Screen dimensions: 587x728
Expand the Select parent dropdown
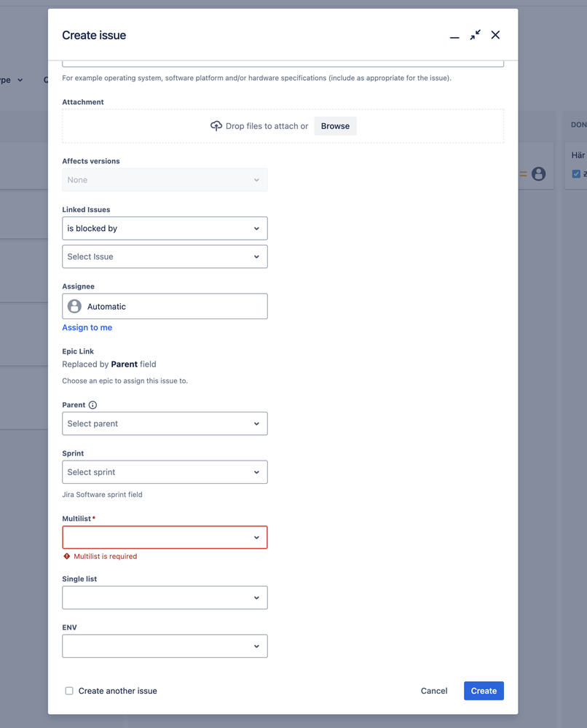pyautogui.click(x=165, y=423)
